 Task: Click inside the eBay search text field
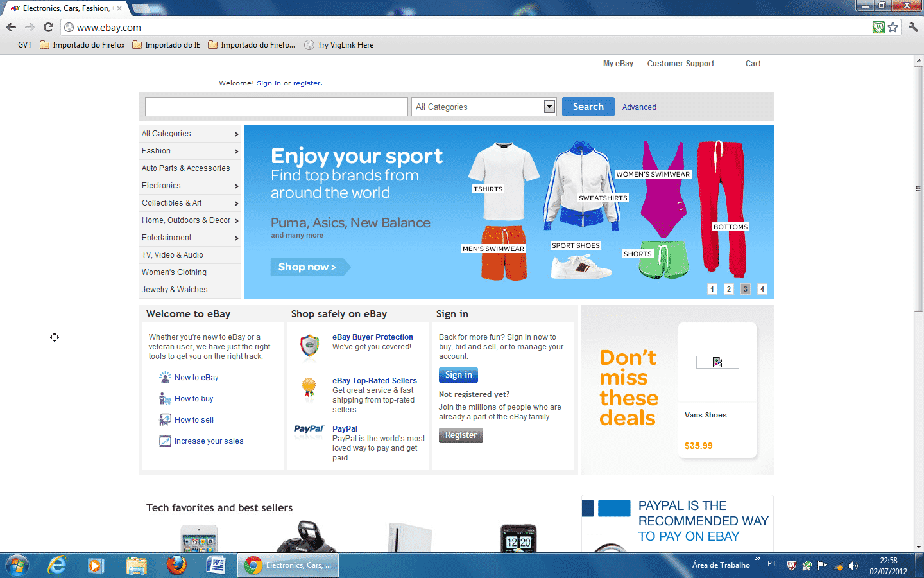(x=276, y=107)
